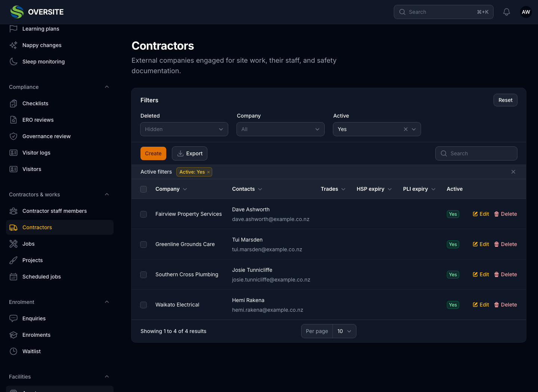Go to Checklists in sidebar
Image resolution: width=538 pixels, height=392 pixels.
[60, 103]
